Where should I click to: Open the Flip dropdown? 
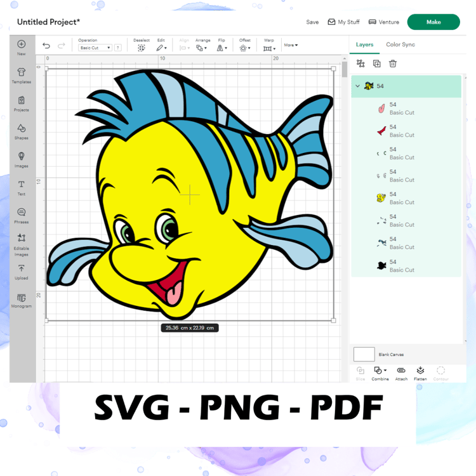pyautogui.click(x=221, y=48)
